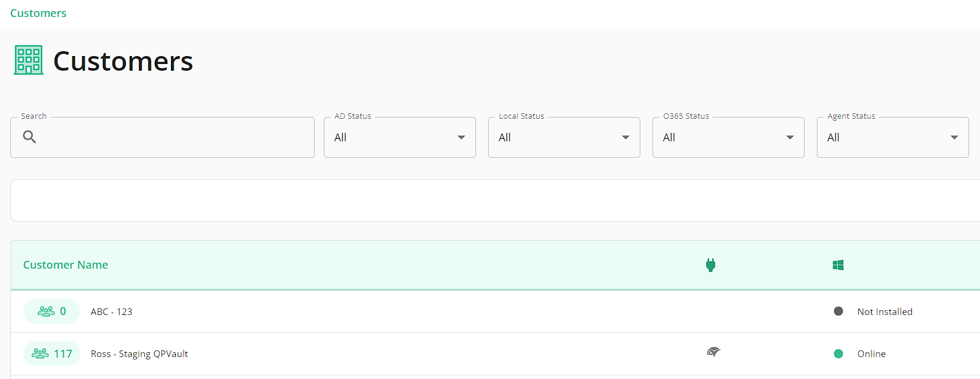Click the green Online status dot
Viewport: 980px width, 379px height.
(x=838, y=353)
